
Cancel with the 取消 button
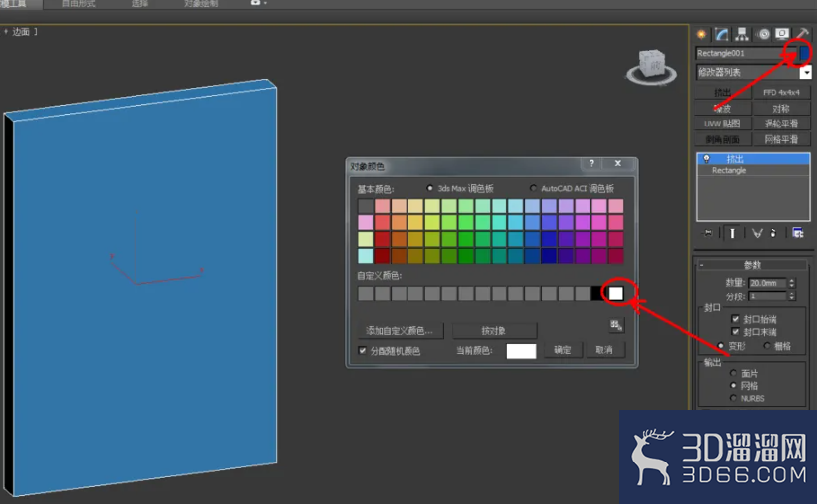[x=604, y=350]
